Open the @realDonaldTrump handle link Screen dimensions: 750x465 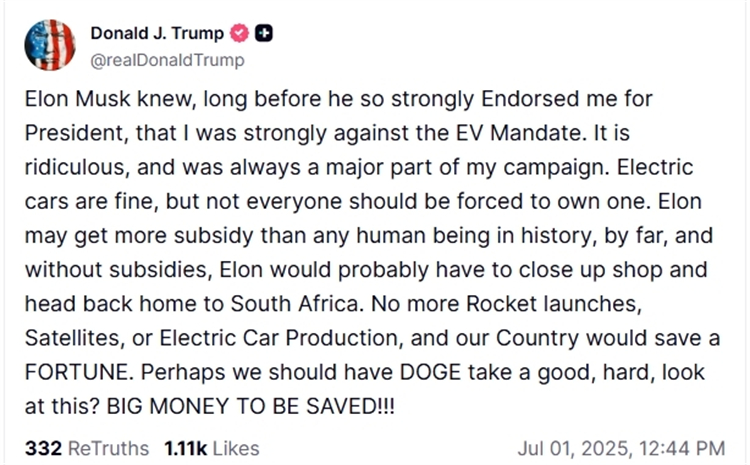click(167, 60)
